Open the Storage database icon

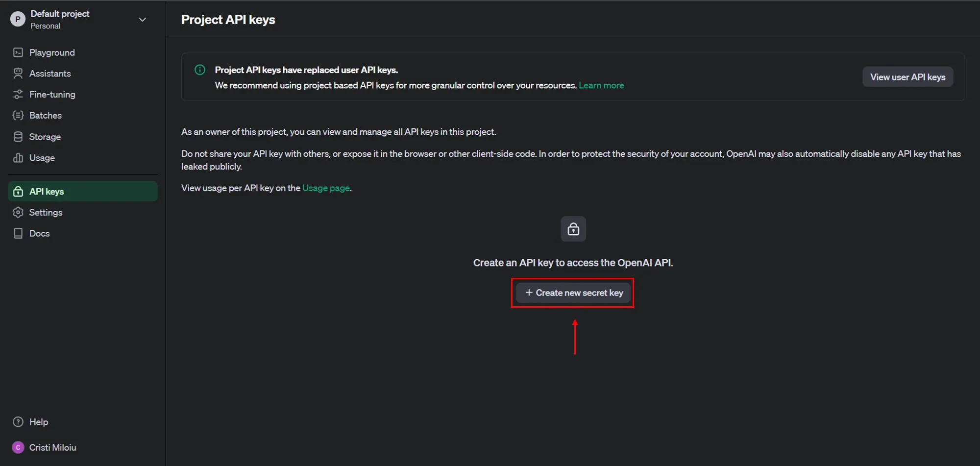18,137
